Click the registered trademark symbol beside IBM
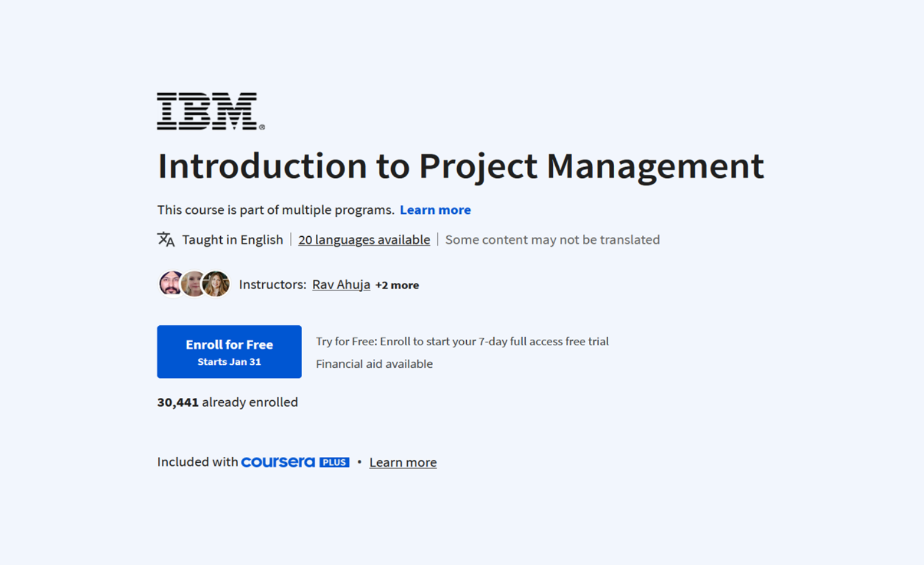 tap(261, 127)
